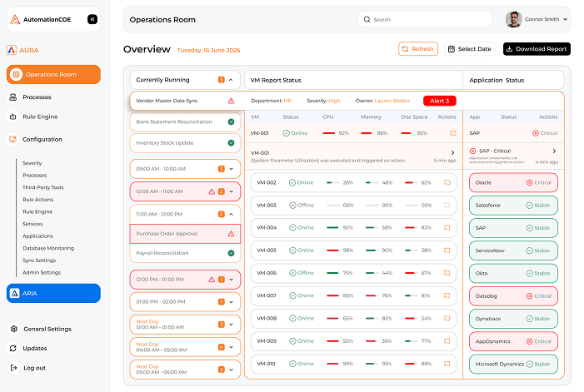Expand the 10:00 AM - 11:00 AM slot

click(x=232, y=191)
